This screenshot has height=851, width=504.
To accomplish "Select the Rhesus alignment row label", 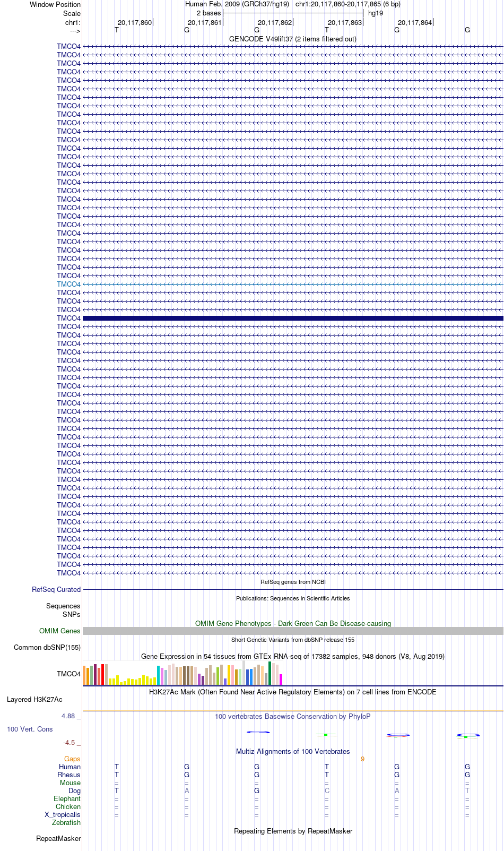I will coord(69,775).
